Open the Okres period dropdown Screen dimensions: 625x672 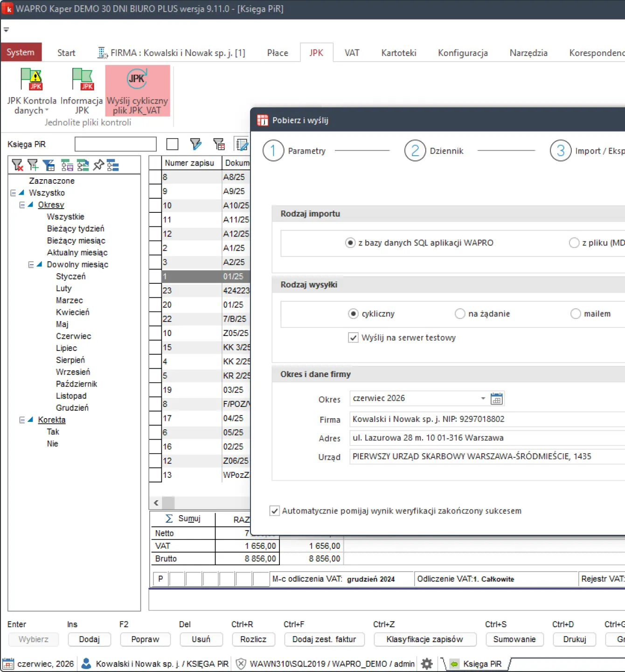483,399
